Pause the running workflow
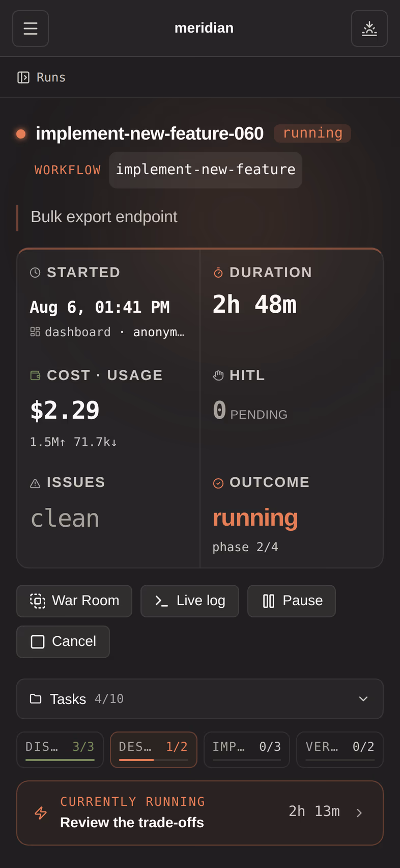Viewport: 400px width, 868px height. [x=292, y=601]
